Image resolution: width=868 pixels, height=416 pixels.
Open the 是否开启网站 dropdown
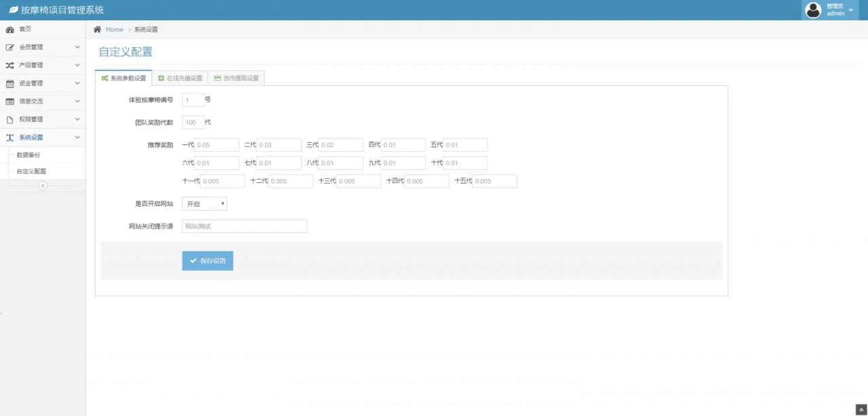coord(205,204)
